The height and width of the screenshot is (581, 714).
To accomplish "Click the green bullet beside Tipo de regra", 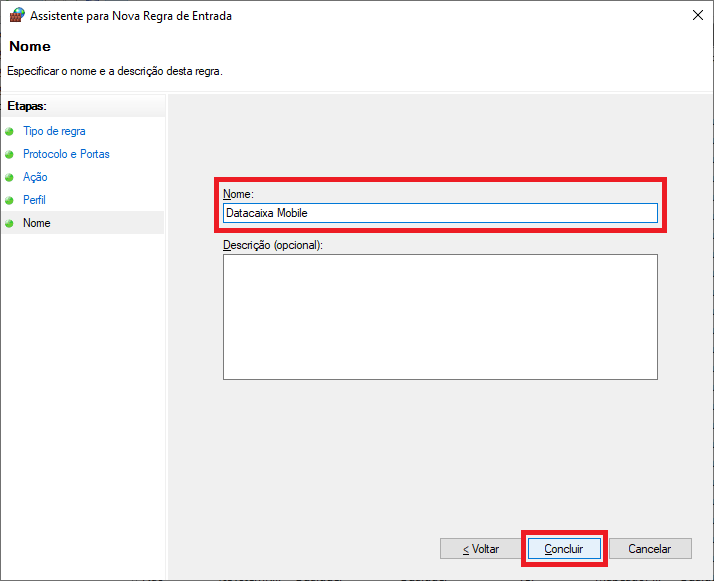I will tap(10, 132).
